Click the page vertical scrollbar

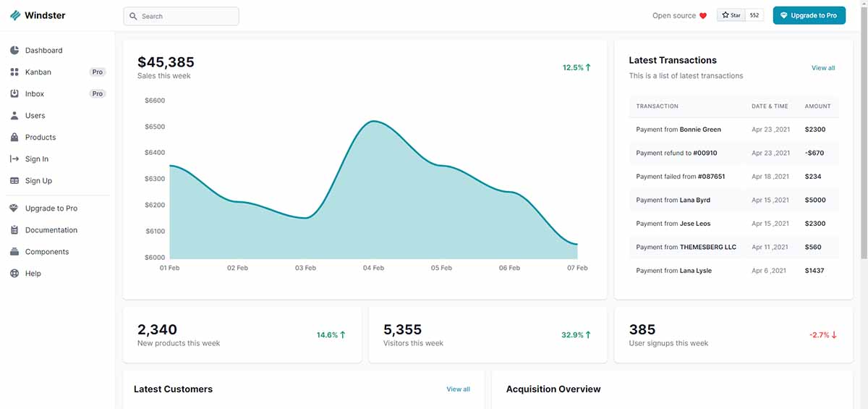point(863,145)
